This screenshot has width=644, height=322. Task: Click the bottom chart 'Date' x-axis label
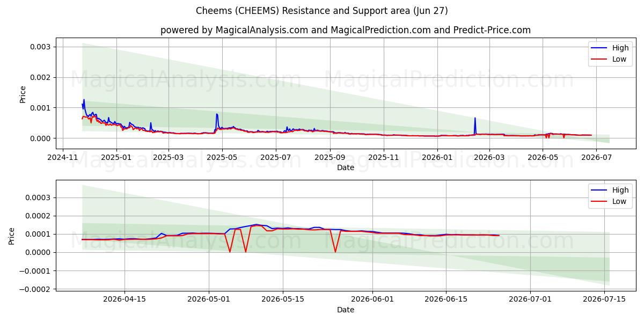coord(346,310)
